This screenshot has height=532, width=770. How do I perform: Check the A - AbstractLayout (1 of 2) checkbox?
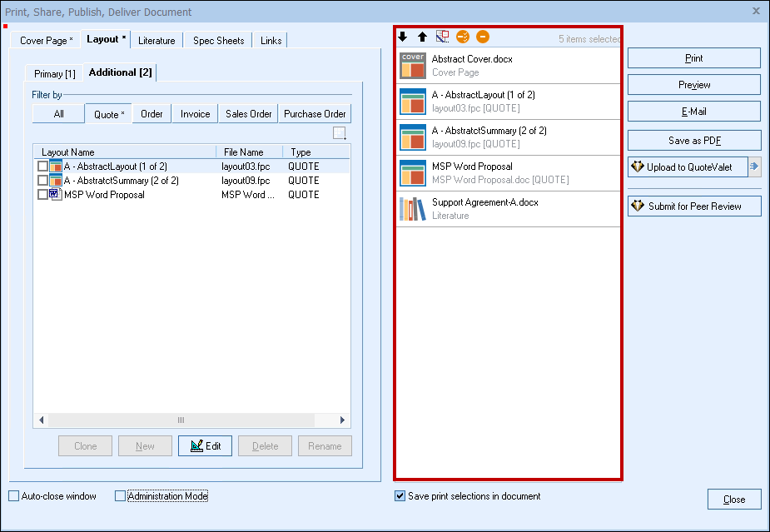click(x=42, y=167)
